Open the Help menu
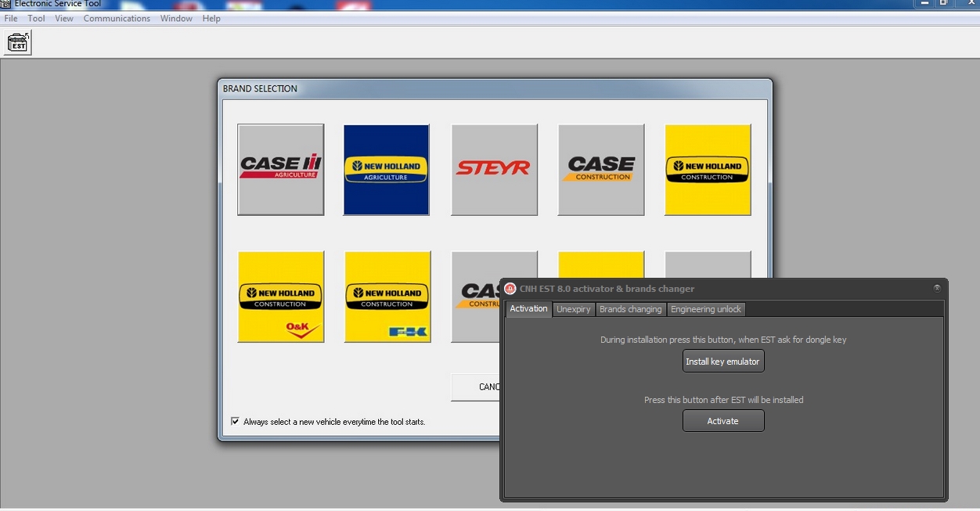The image size is (980, 511). click(211, 19)
